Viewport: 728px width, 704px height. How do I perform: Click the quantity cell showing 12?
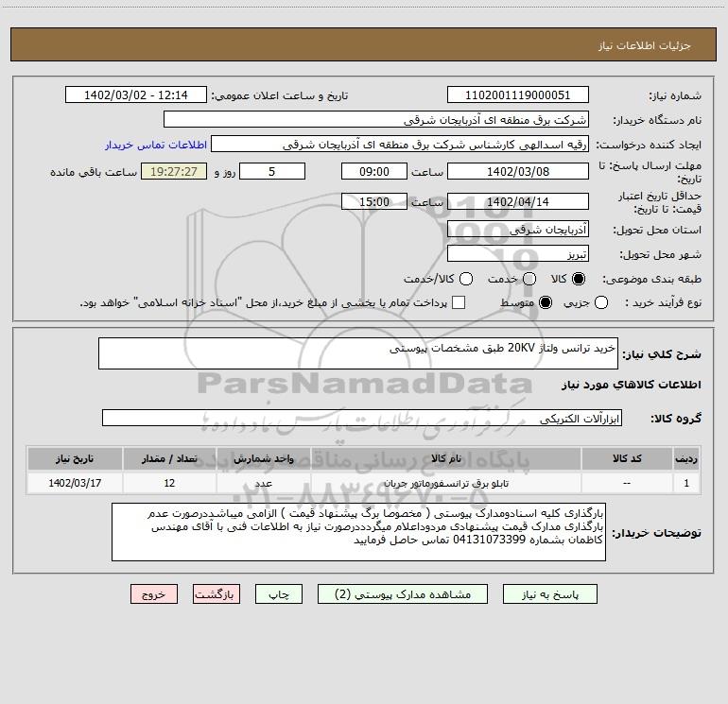tap(169, 483)
